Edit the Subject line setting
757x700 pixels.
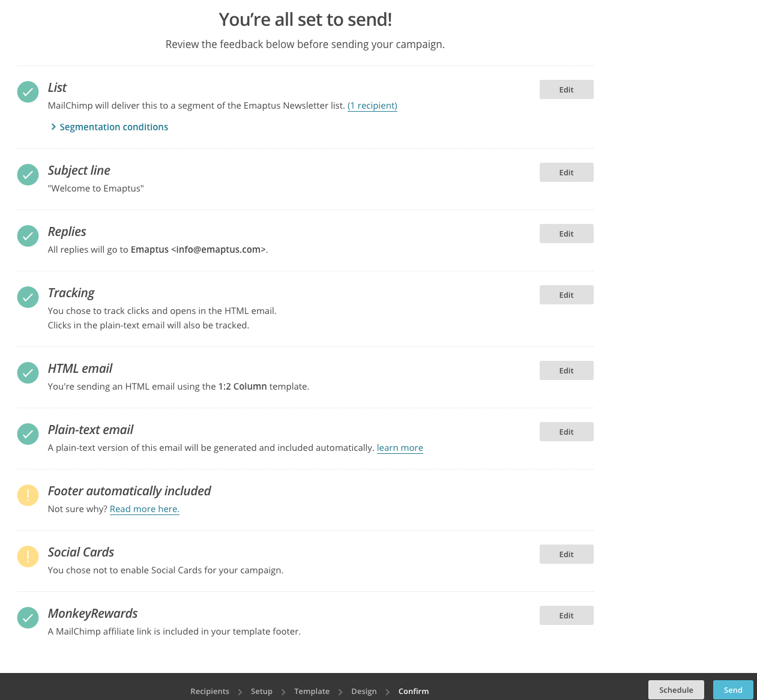click(x=566, y=172)
